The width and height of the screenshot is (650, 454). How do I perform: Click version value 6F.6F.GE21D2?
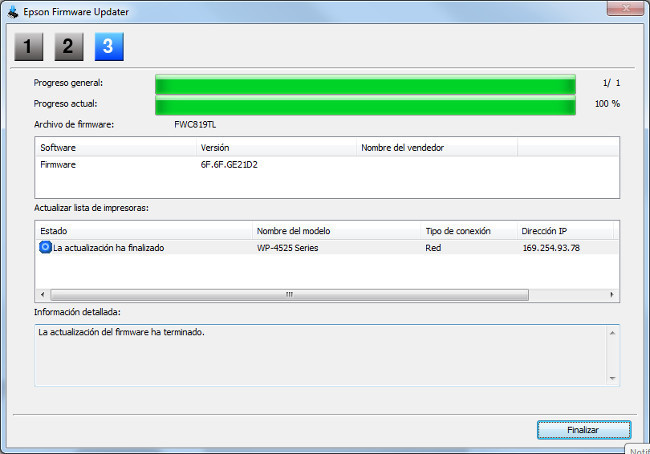229,165
